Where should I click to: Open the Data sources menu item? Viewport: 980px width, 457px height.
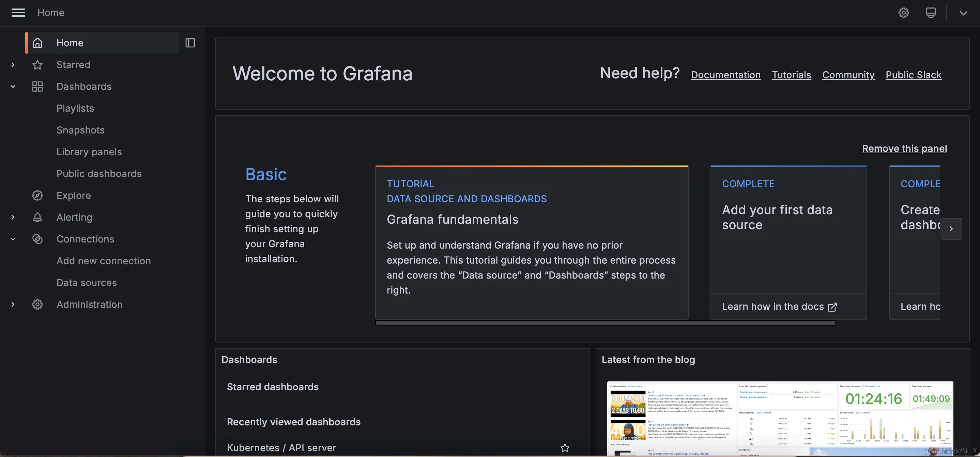tap(87, 283)
